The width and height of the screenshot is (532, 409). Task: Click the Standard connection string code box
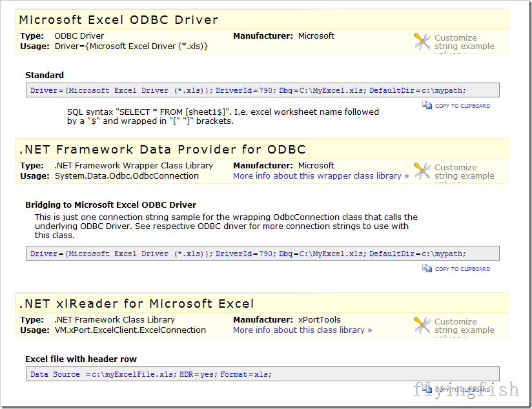263,90
